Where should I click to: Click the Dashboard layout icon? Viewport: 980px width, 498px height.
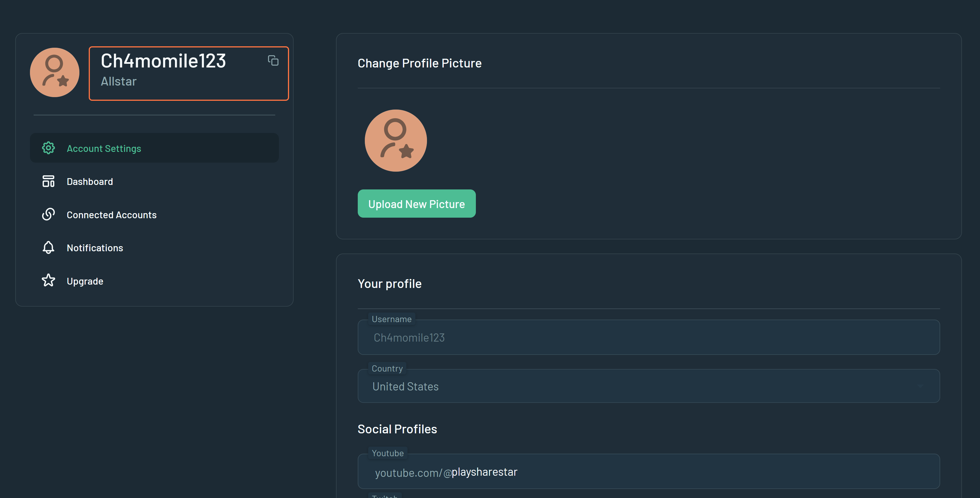(x=48, y=181)
